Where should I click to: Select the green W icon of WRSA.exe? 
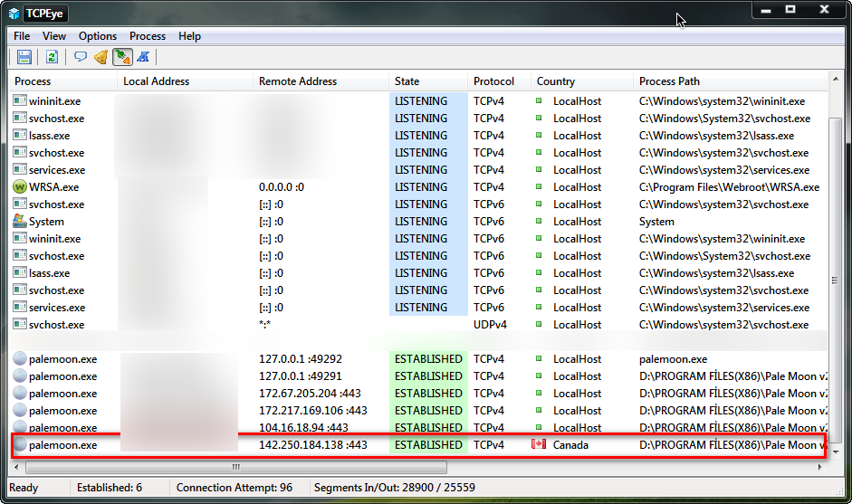click(20, 186)
